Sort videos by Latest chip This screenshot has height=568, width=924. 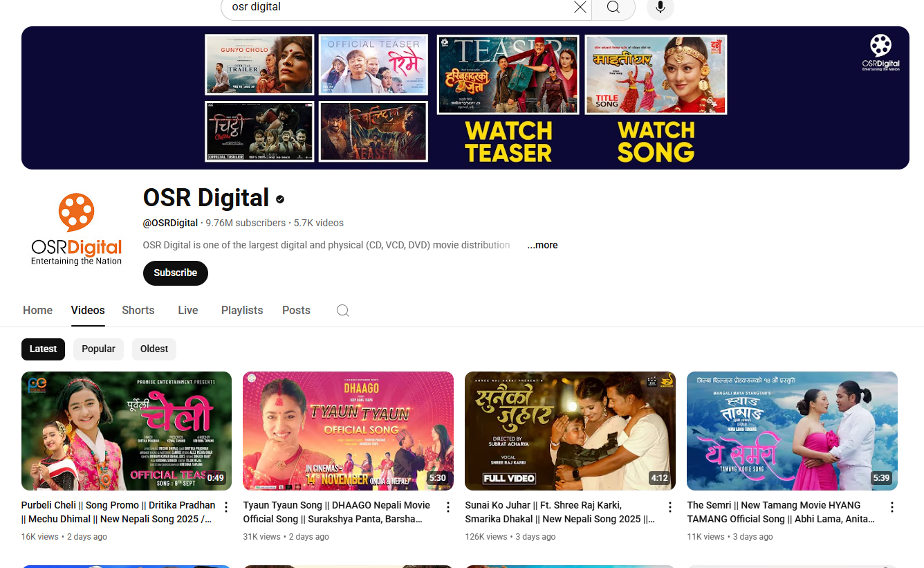(x=43, y=349)
